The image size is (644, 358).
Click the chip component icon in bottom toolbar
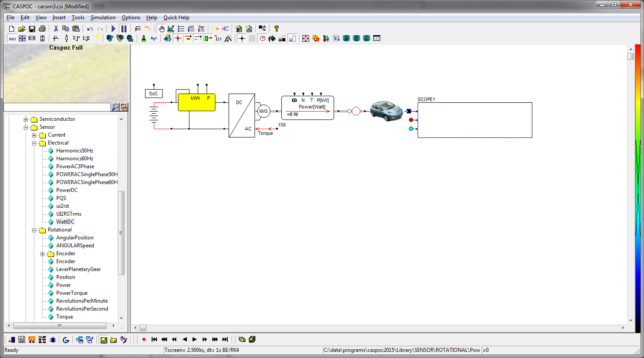tap(53, 340)
